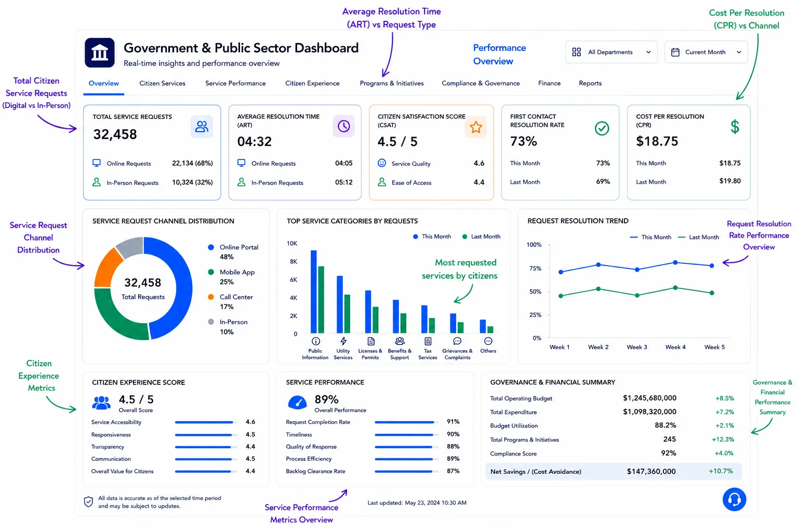Click the Budget Utilization 88.2% value
This screenshot has width=798, height=532.
pyautogui.click(x=666, y=425)
